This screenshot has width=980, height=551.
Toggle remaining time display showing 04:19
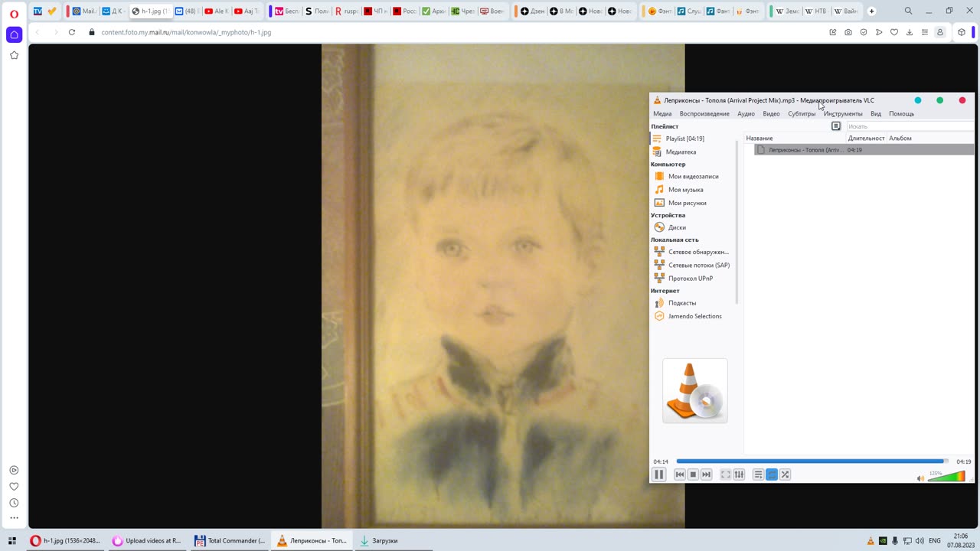(963, 461)
